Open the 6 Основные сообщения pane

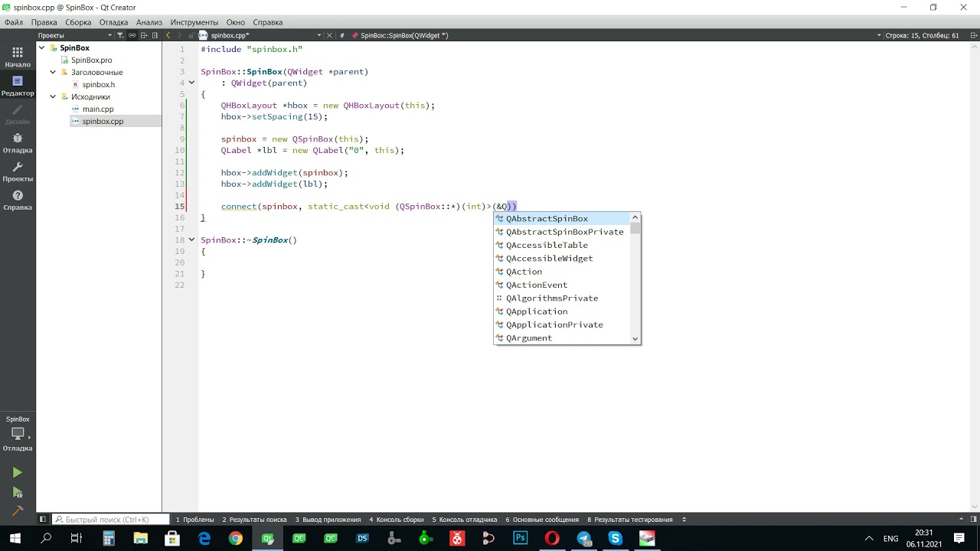(x=542, y=520)
